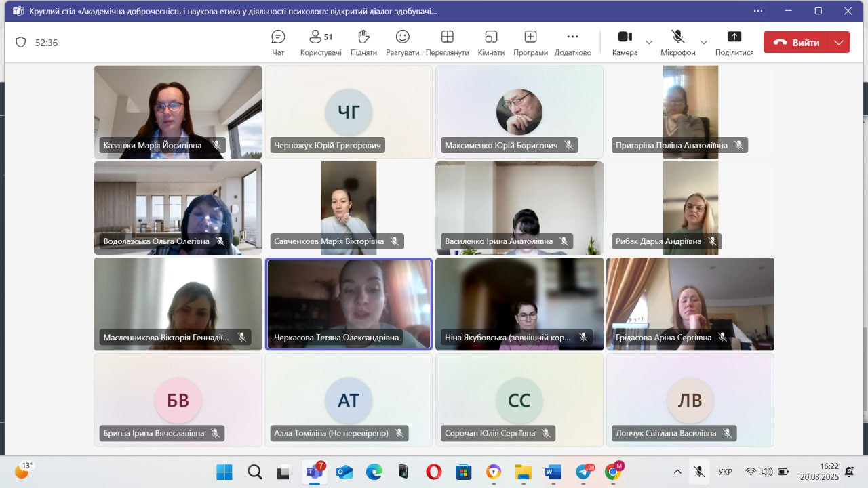Viewport: 868px width, 488px height.
Task: Toggle the Камера camera on or off
Action: click(x=625, y=43)
